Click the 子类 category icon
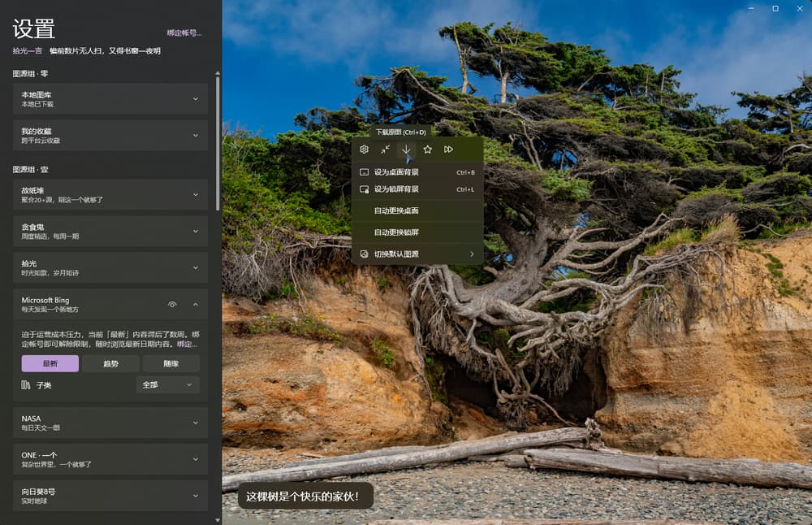This screenshot has height=525, width=812. click(x=25, y=384)
